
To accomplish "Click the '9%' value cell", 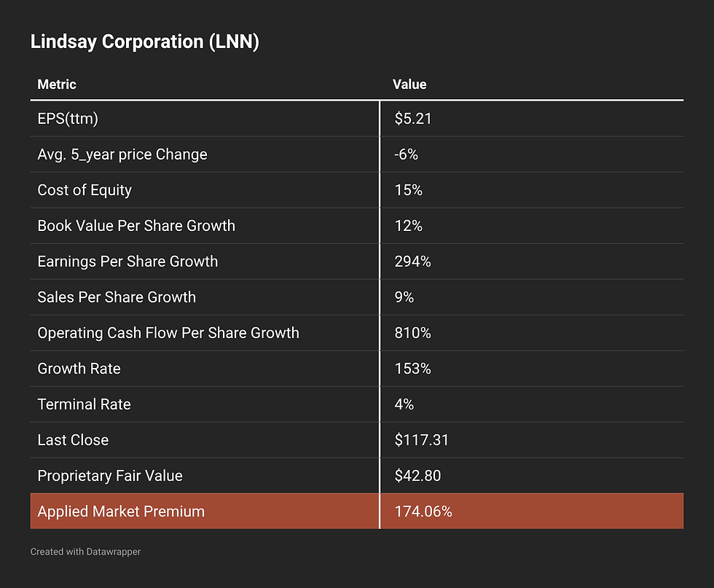I will (404, 297).
